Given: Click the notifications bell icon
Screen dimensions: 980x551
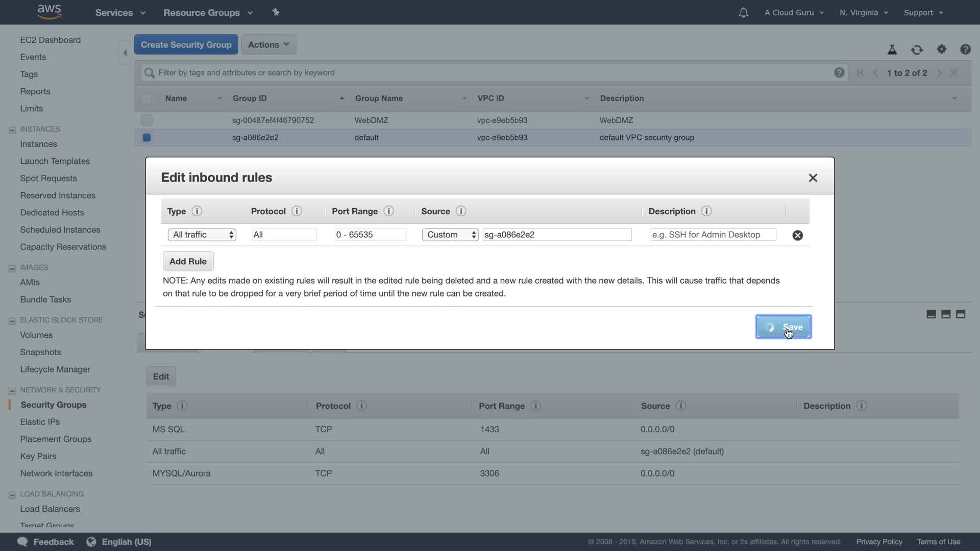Looking at the screenshot, I should click(743, 13).
